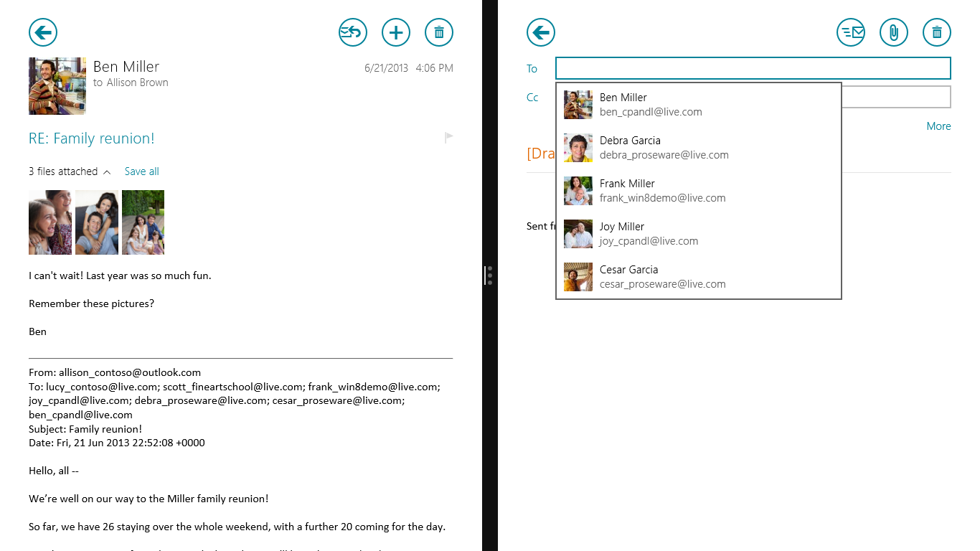Click the back arrow in the reading pane
Screen dimensions: 980x551
[x=43, y=32]
